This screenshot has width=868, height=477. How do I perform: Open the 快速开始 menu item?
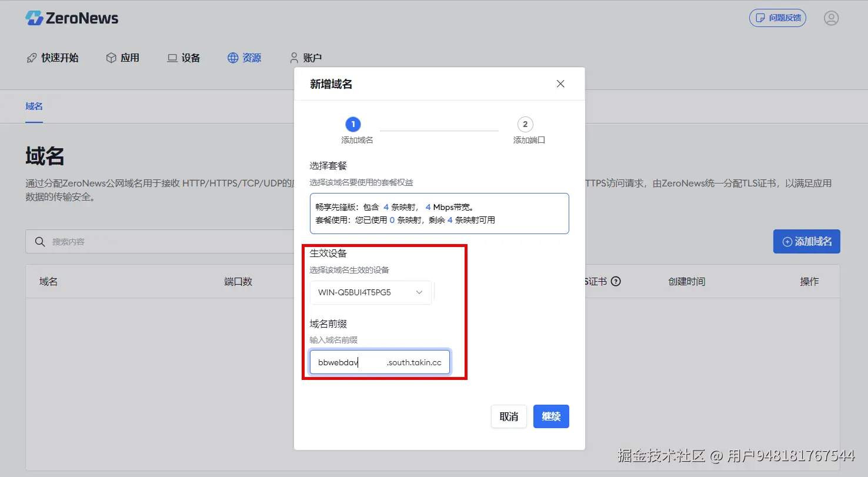[x=53, y=58]
